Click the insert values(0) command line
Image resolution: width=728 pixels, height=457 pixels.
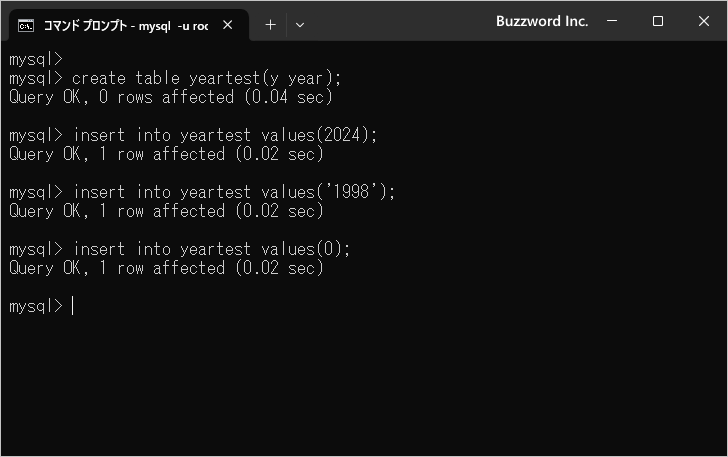coord(211,249)
